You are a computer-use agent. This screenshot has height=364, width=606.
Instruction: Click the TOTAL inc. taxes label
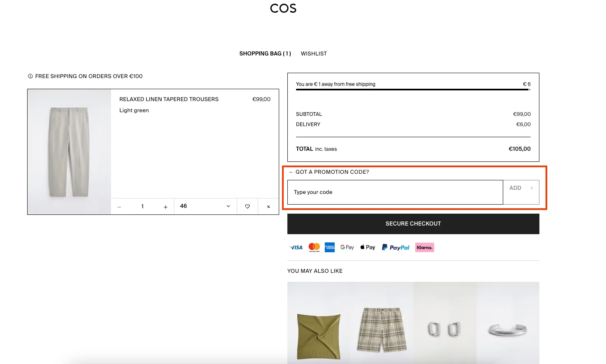(x=316, y=149)
